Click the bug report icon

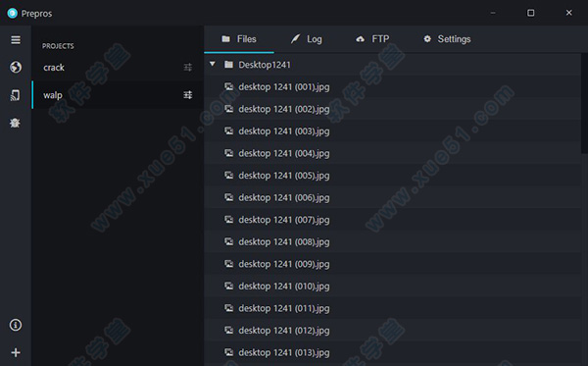click(15, 123)
